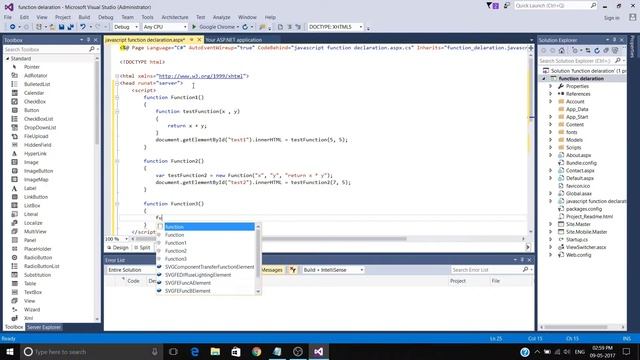The height and width of the screenshot is (360, 640).
Task: Expand the Properties node in Solution Explorer
Action: click(550, 87)
